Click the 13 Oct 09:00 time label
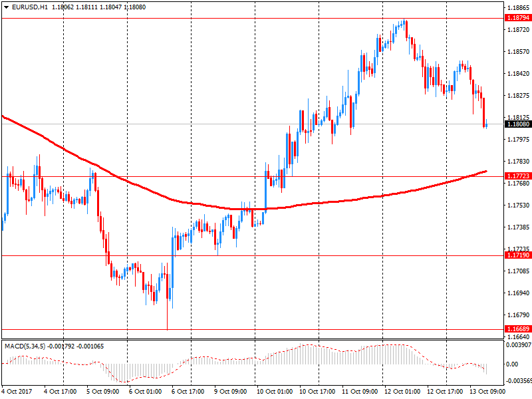 (x=487, y=392)
